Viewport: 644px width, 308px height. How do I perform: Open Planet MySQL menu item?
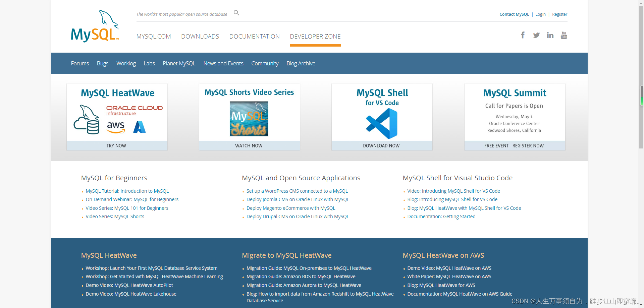click(x=179, y=63)
